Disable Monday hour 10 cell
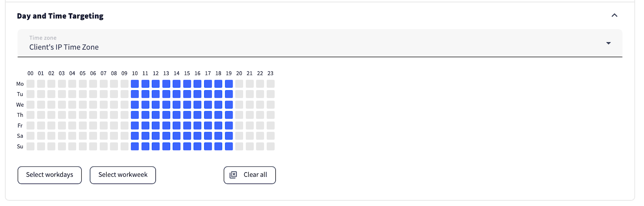644x206 pixels. click(135, 84)
